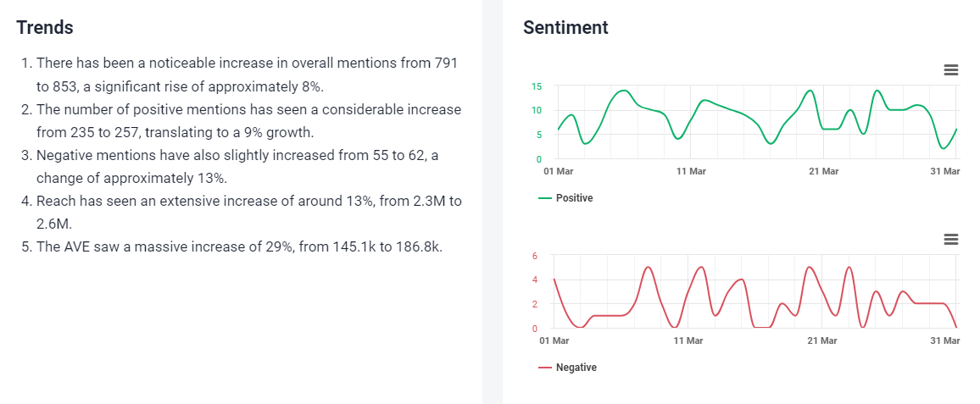The image size is (980, 404).
Task: Click red line marker beside Negative legend
Action: tap(545, 368)
